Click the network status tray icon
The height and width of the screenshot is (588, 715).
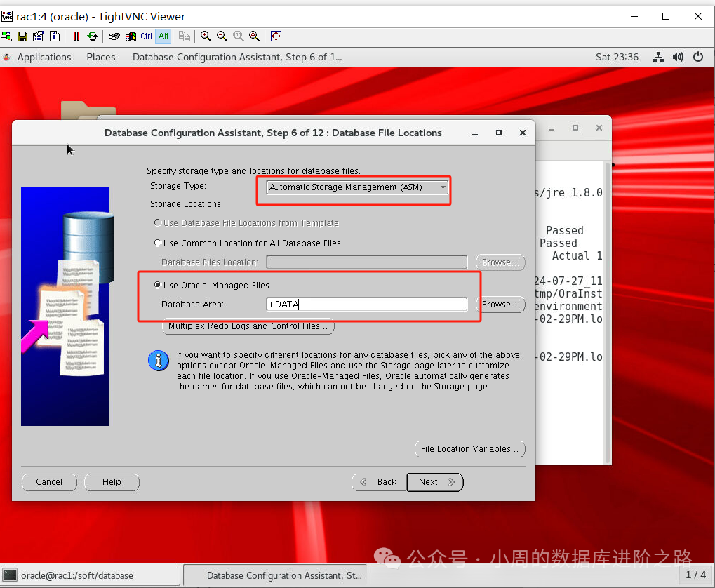[x=658, y=57]
